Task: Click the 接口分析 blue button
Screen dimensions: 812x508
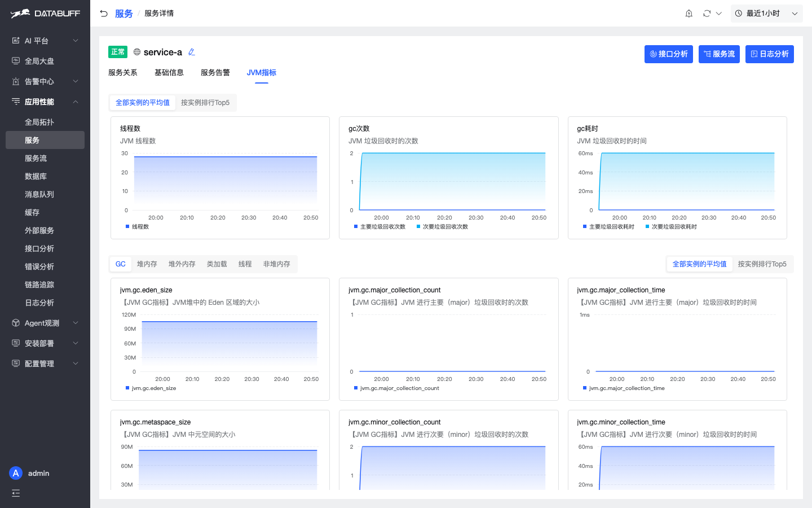Action: pos(669,54)
